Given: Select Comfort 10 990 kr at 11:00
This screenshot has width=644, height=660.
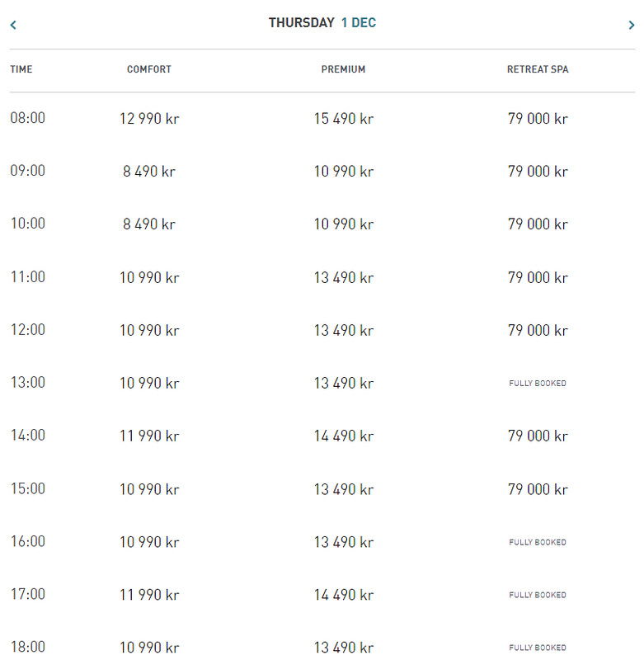Looking at the screenshot, I should [x=149, y=277].
